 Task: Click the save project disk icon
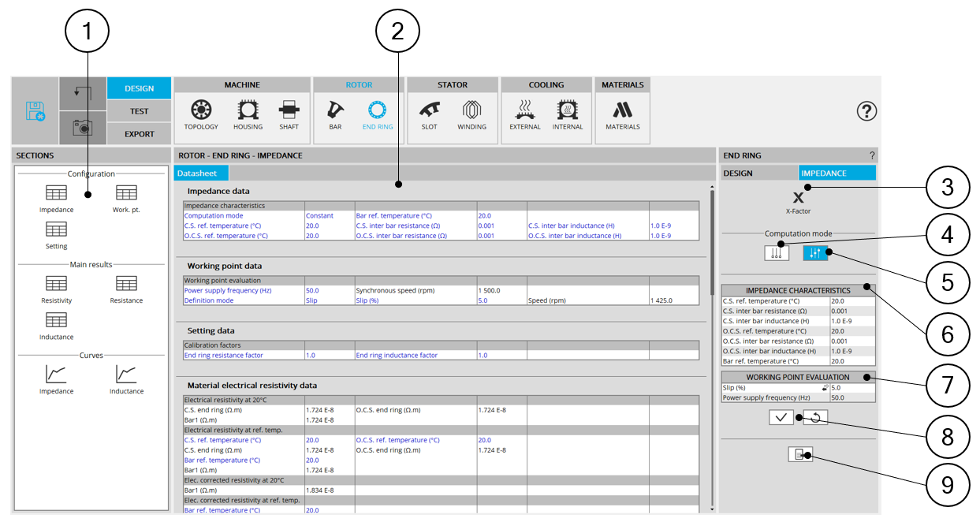35,111
